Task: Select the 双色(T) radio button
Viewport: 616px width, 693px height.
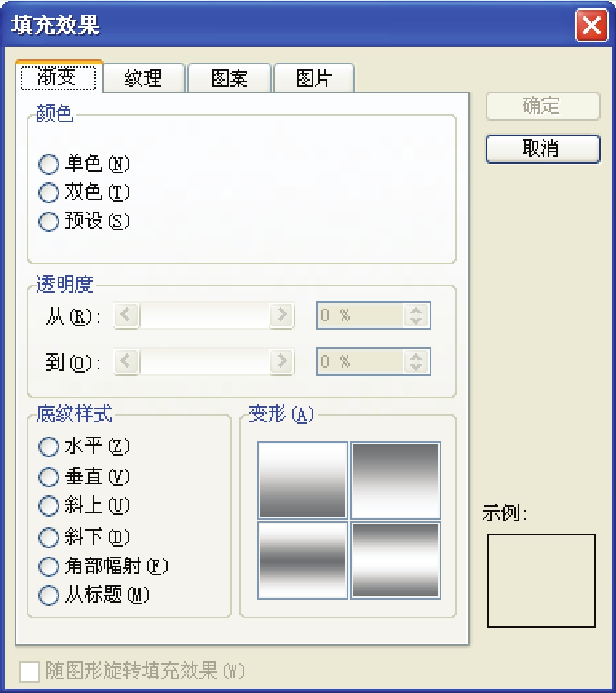Action: (48, 192)
